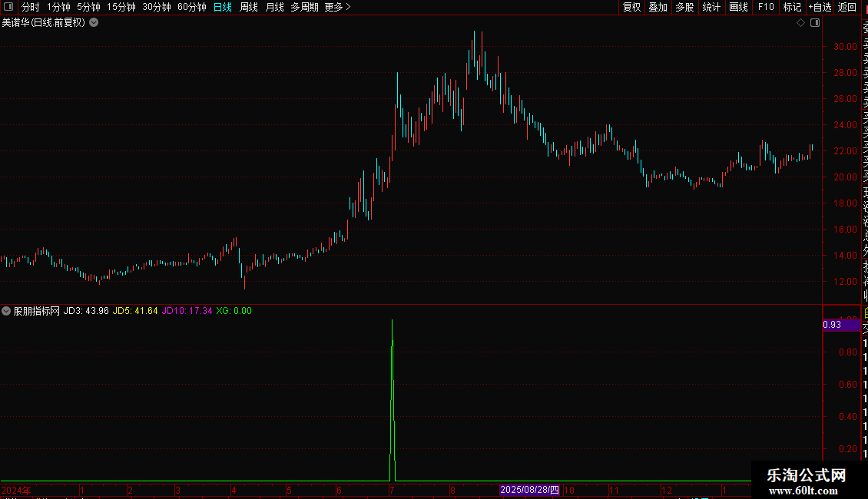Screen dimensions: 868x499
Task: Switch to 分时 intraday view
Action: click(x=31, y=7)
